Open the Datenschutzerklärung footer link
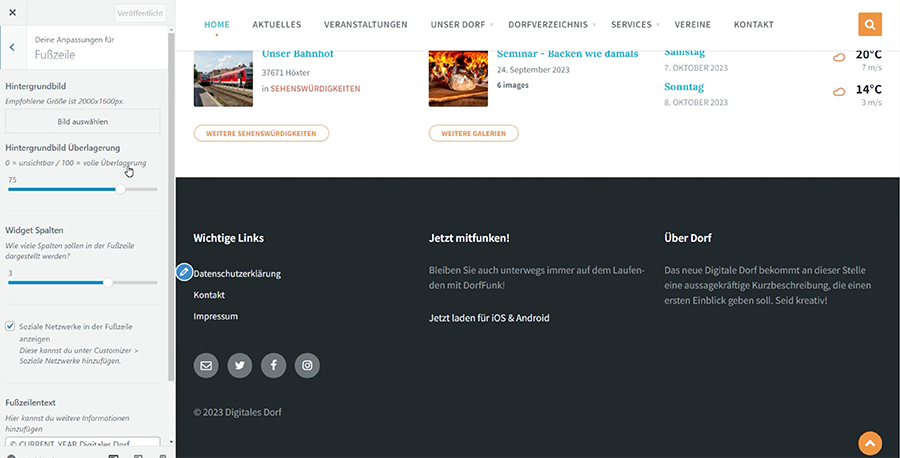The image size is (900, 458). click(238, 273)
